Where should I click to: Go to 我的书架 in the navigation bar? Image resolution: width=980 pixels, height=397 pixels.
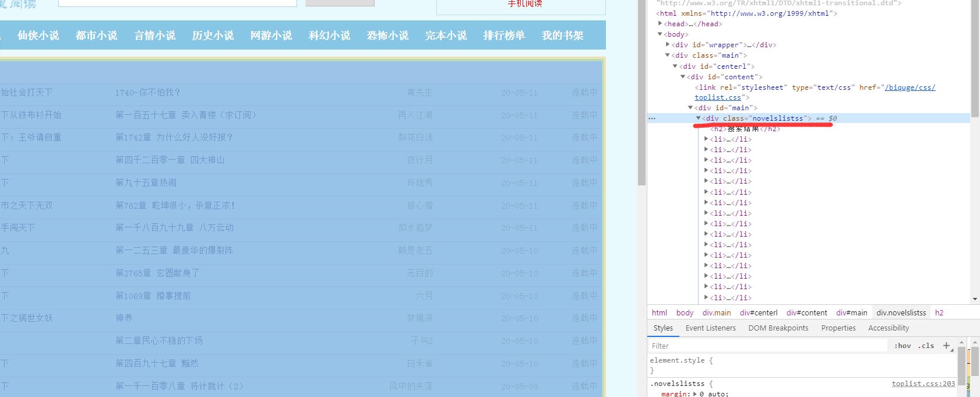[x=562, y=36]
